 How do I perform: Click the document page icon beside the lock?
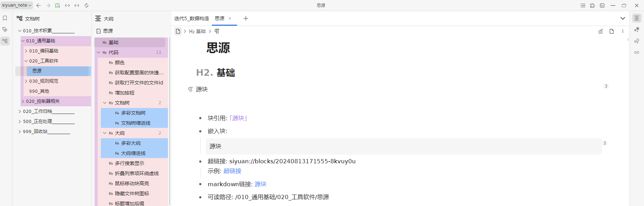[x=612, y=31]
